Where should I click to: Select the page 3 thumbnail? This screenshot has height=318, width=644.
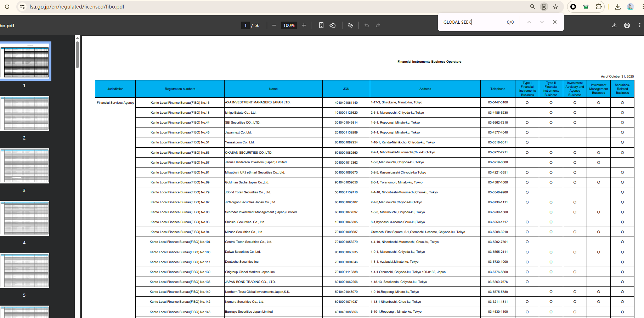point(24,166)
